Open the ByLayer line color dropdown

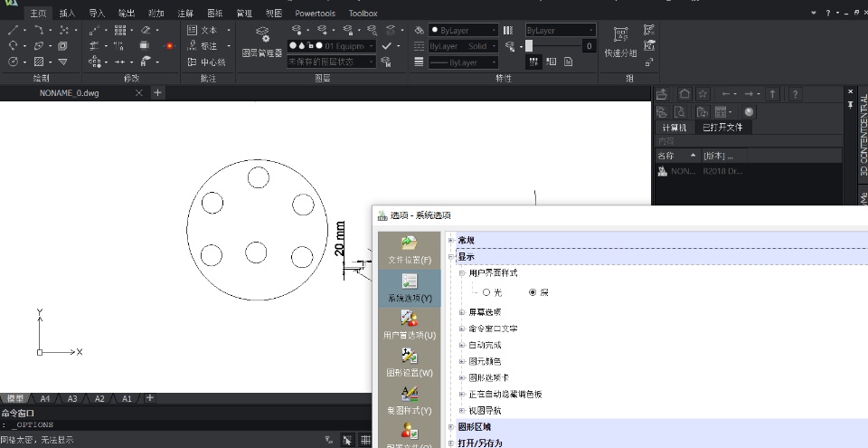[463, 31]
